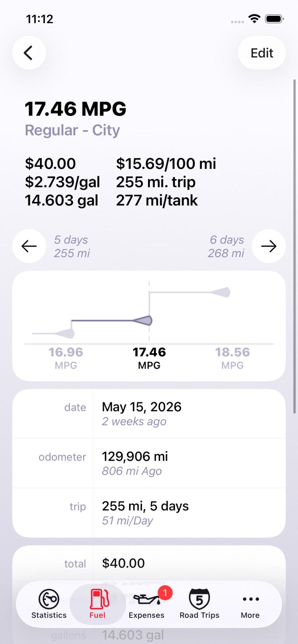Tap the Wi-Fi status icon
The image size is (298, 644).
tap(254, 19)
